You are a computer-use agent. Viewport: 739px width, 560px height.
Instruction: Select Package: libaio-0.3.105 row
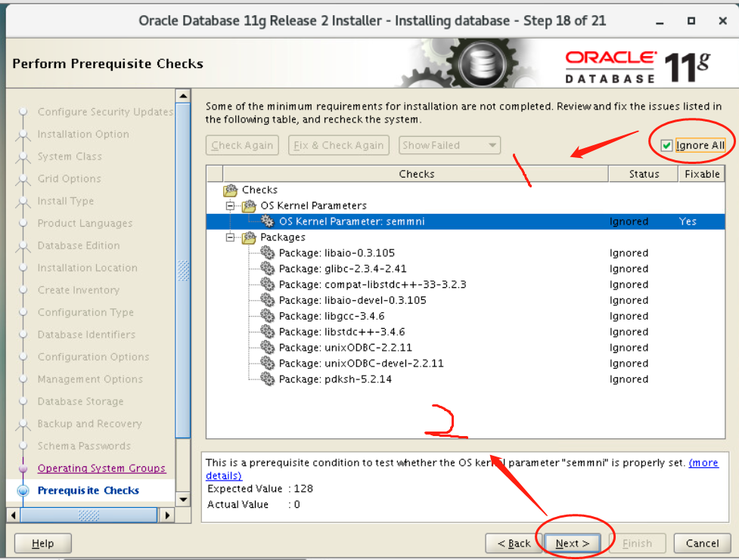(466, 253)
